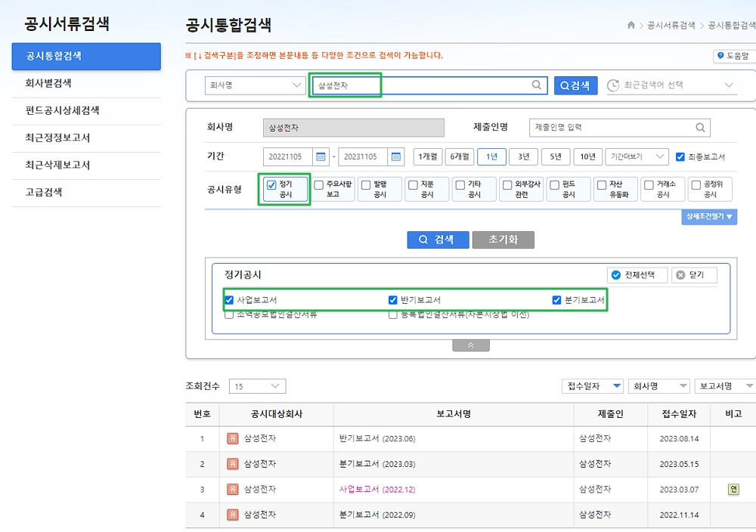
Task: Click the 검색 button beside 초기화
Action: coord(438,240)
